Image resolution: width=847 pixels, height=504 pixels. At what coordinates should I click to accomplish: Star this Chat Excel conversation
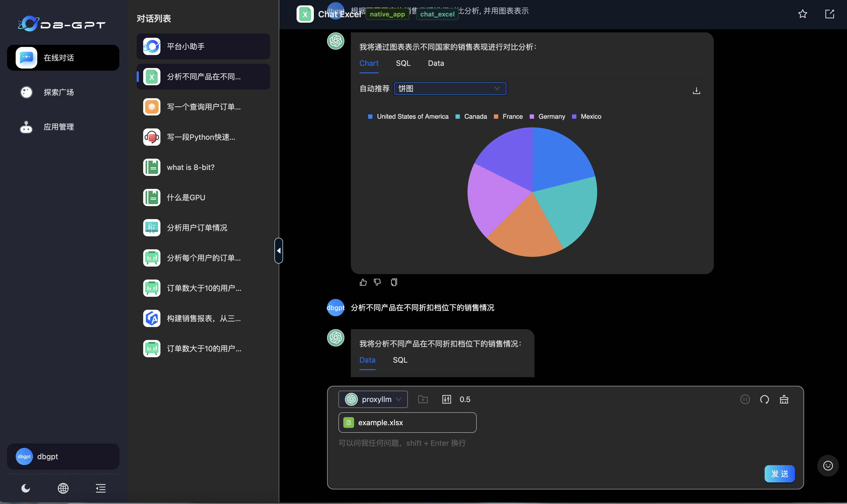click(x=802, y=14)
